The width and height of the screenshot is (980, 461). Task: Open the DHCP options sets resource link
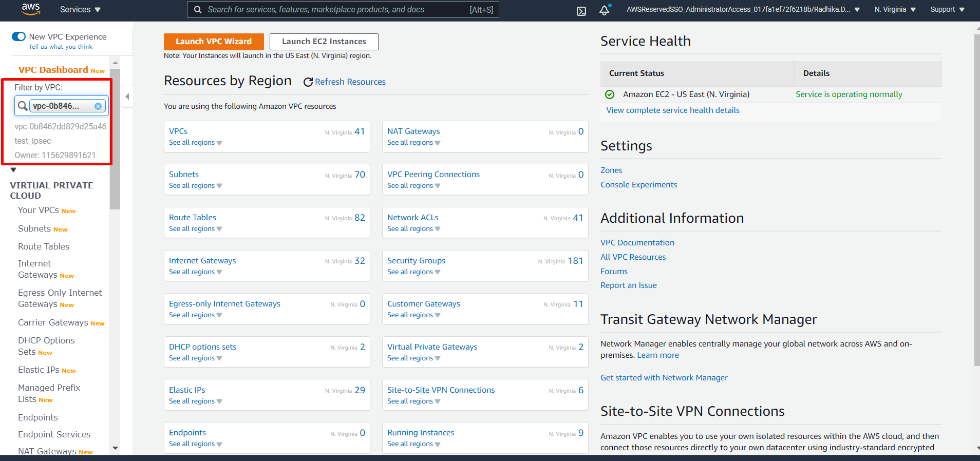click(203, 347)
